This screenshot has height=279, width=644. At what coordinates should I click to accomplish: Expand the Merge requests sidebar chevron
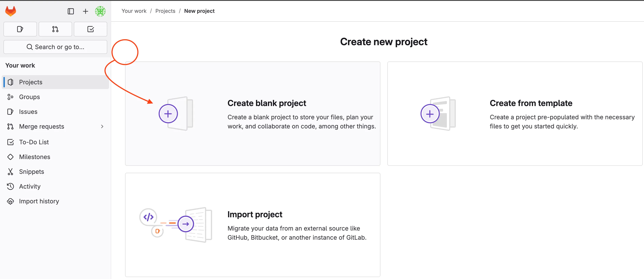click(102, 126)
